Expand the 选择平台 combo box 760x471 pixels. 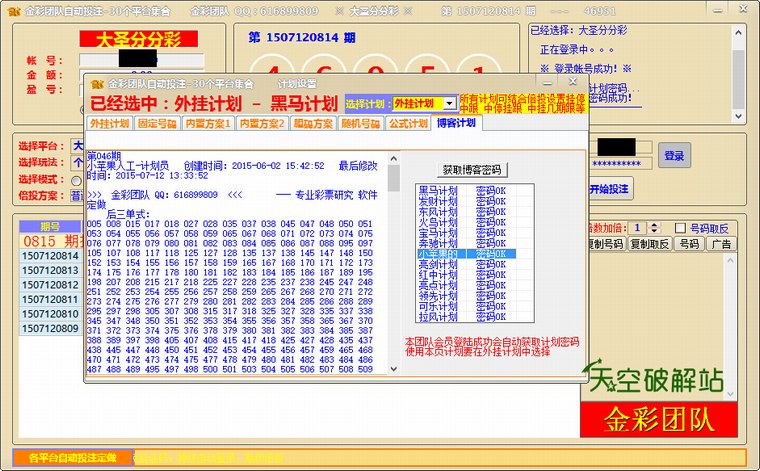(78, 146)
